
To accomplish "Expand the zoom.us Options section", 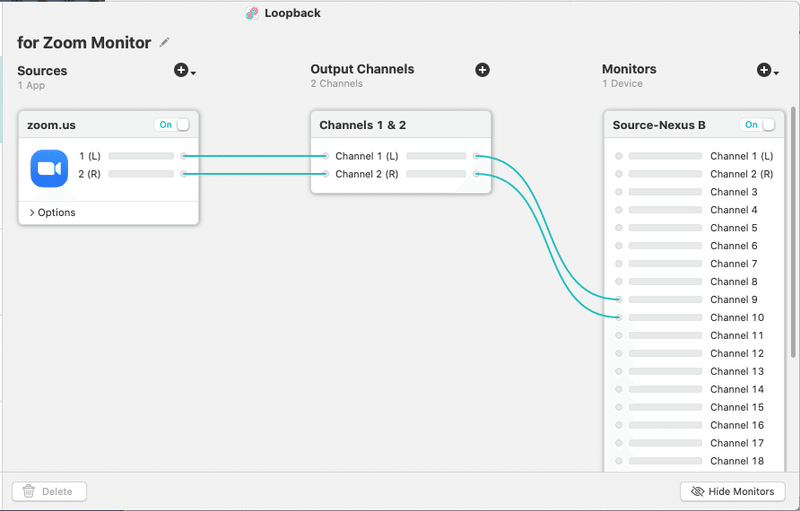I will 52,213.
